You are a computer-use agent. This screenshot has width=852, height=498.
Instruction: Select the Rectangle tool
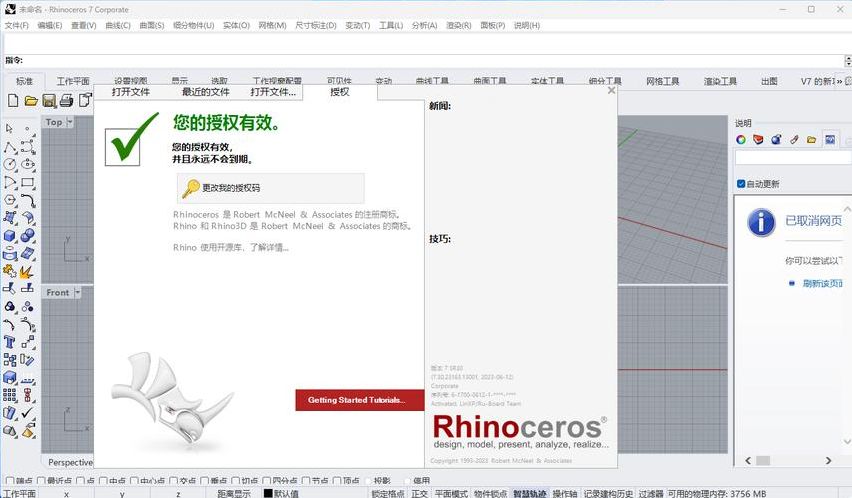(x=28, y=182)
